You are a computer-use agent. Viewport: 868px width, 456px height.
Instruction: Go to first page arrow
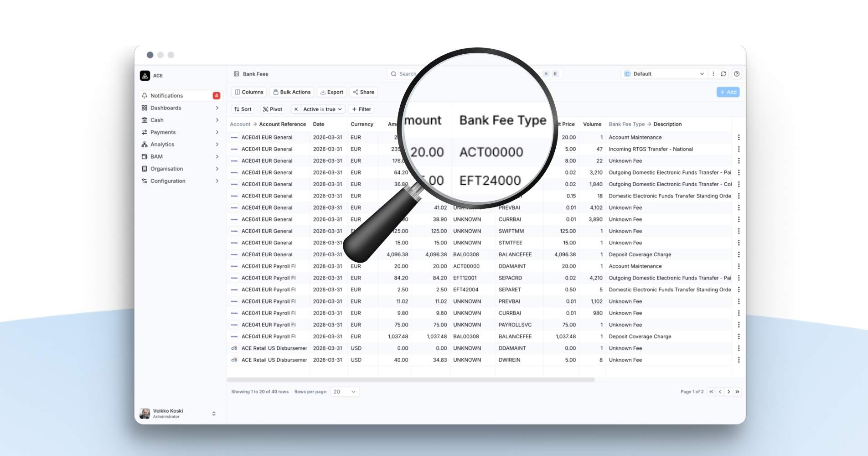[711, 392]
